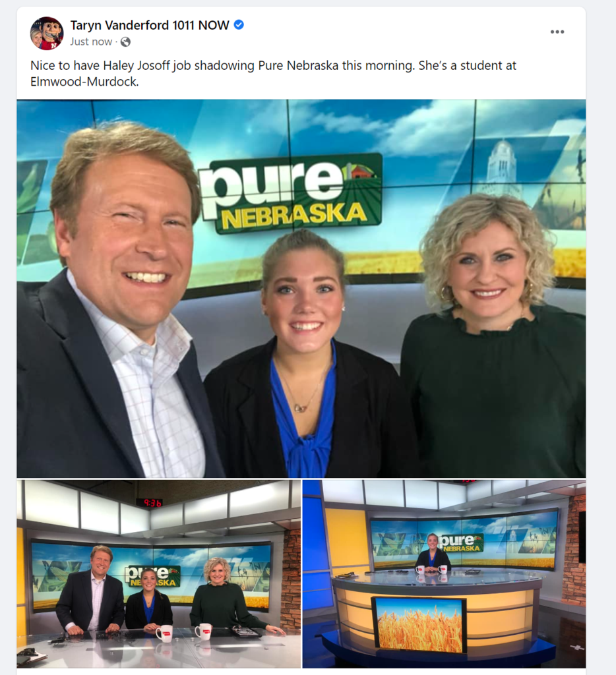Click the globe public audience icon
Viewport: 616px width, 675px height.
click(125, 42)
